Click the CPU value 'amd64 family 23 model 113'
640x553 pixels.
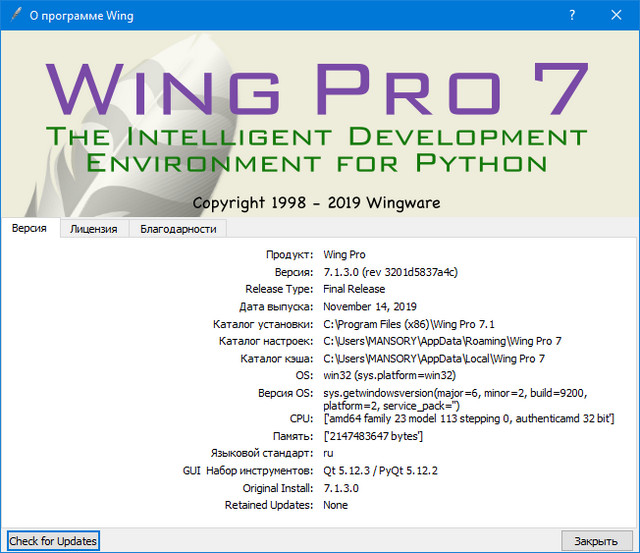tap(469, 419)
